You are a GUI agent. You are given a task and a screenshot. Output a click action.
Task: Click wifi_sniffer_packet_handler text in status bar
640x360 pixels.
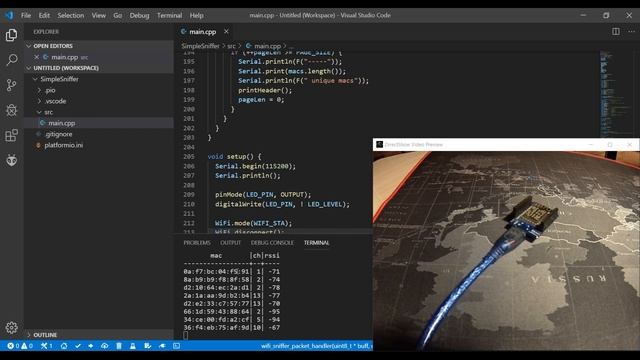[x=316, y=346]
